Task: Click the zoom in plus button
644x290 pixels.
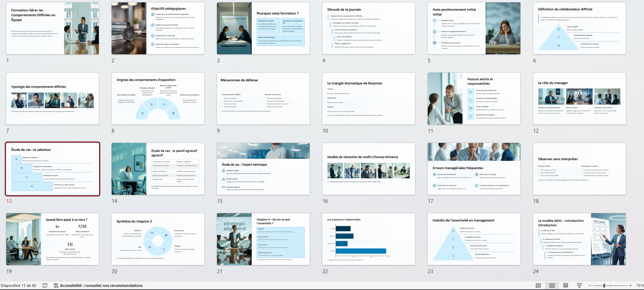Action: click(x=631, y=286)
